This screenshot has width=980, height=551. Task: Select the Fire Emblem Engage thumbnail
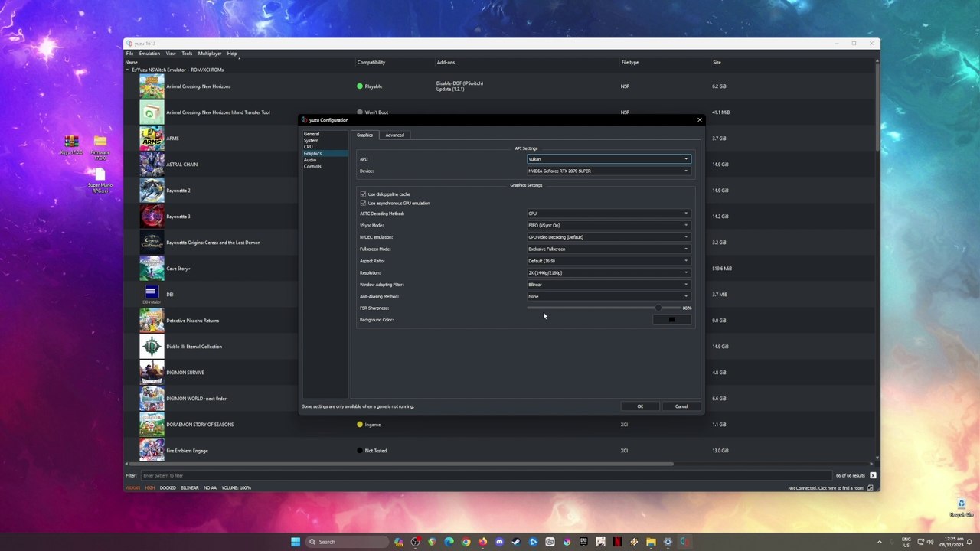(152, 451)
